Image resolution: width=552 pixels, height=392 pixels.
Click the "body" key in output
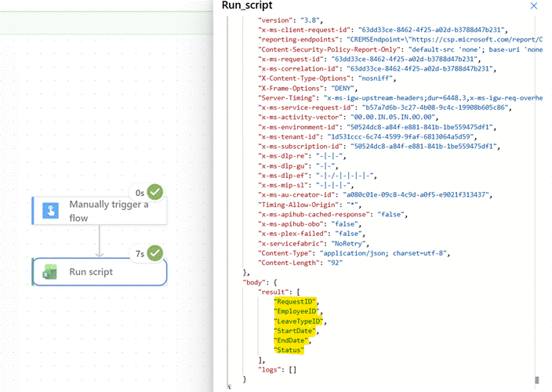254,282
